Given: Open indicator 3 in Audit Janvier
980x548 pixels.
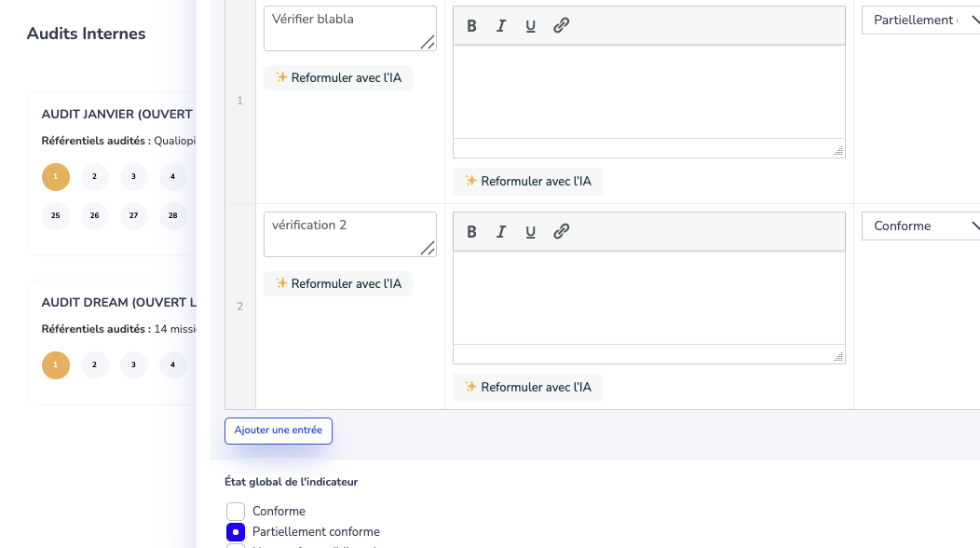Looking at the screenshot, I should coord(134,177).
